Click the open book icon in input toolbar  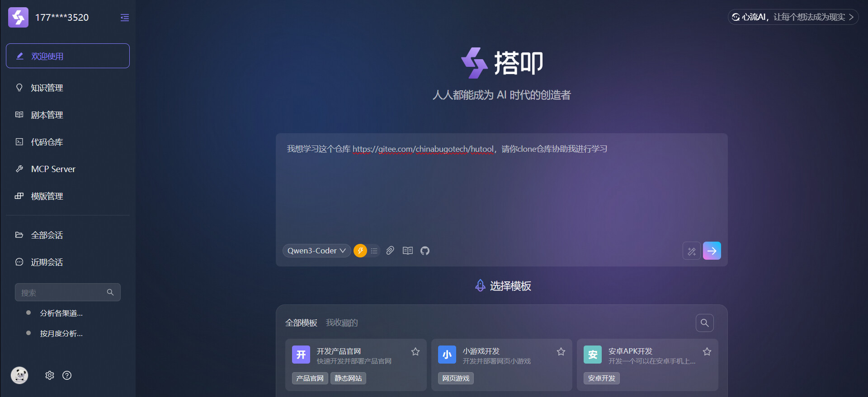[408, 251]
